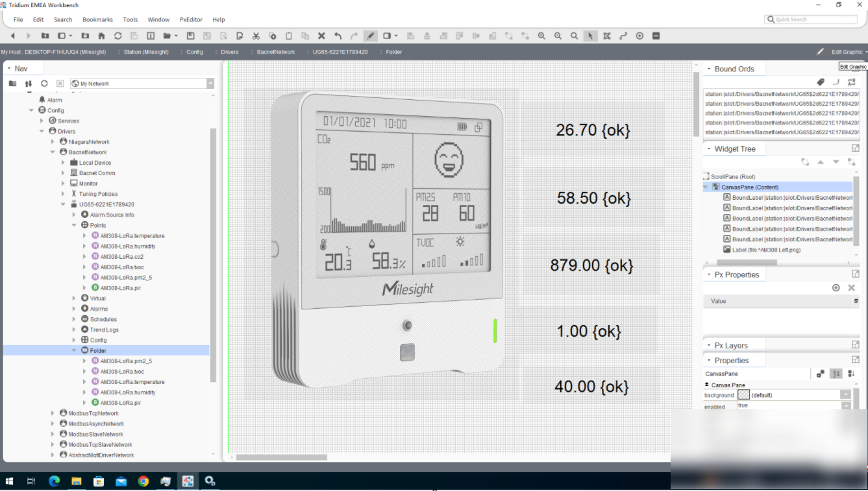This screenshot has width=868, height=491.
Task: Open the File menu
Action: point(18,19)
